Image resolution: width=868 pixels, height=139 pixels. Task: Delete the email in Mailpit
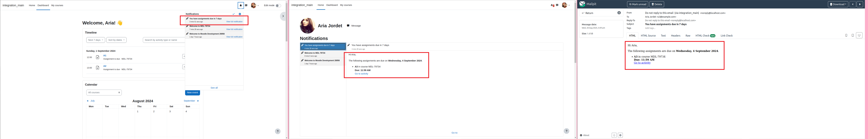tap(657, 4)
